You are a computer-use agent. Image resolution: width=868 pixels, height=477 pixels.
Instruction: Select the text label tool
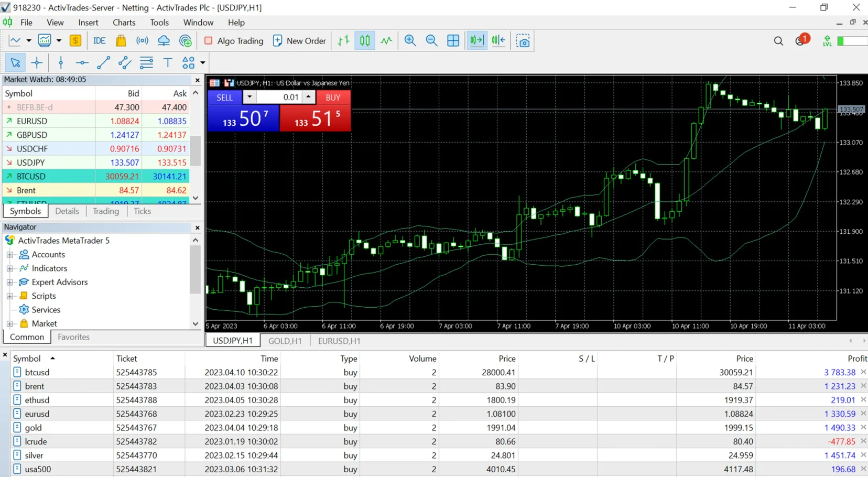[x=168, y=63]
